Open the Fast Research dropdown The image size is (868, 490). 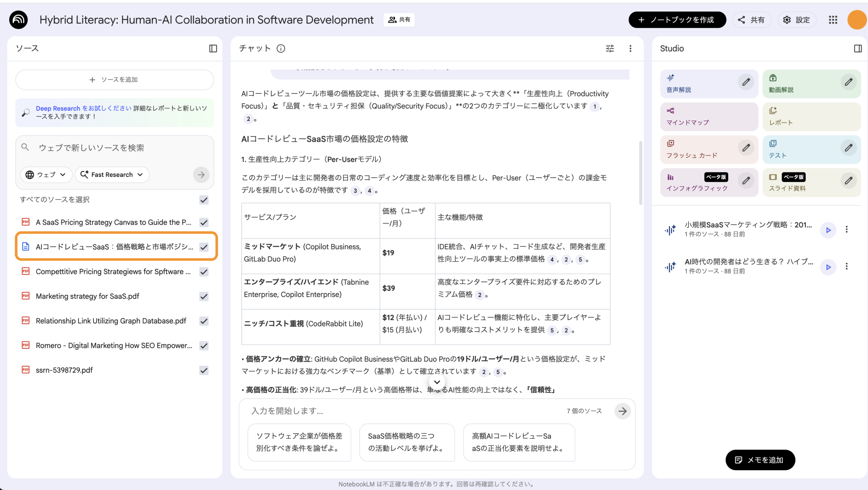pos(112,174)
